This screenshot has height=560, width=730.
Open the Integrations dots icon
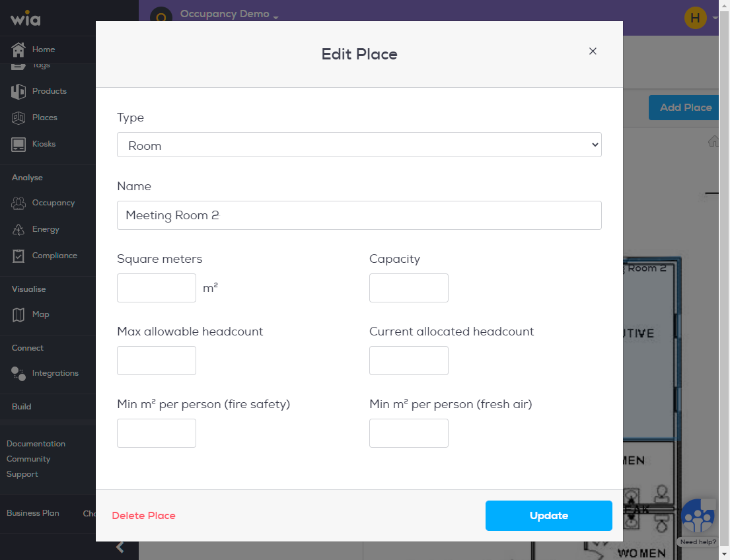pyautogui.click(x=18, y=373)
